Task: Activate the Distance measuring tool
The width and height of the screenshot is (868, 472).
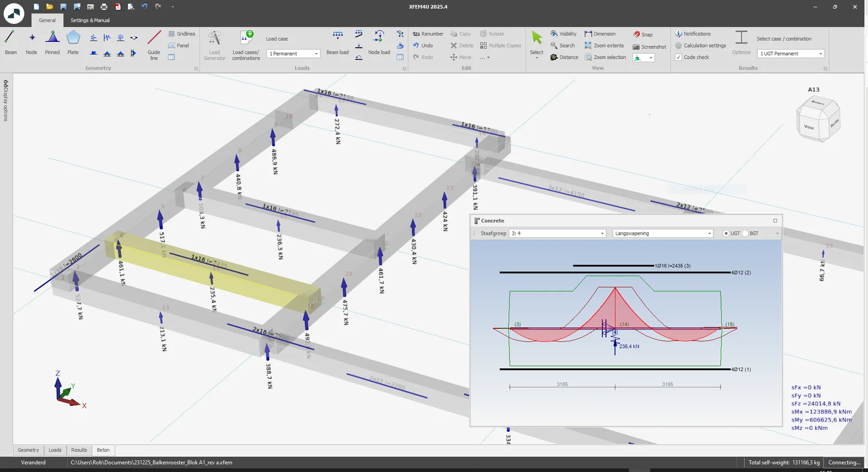Action: 564,57
